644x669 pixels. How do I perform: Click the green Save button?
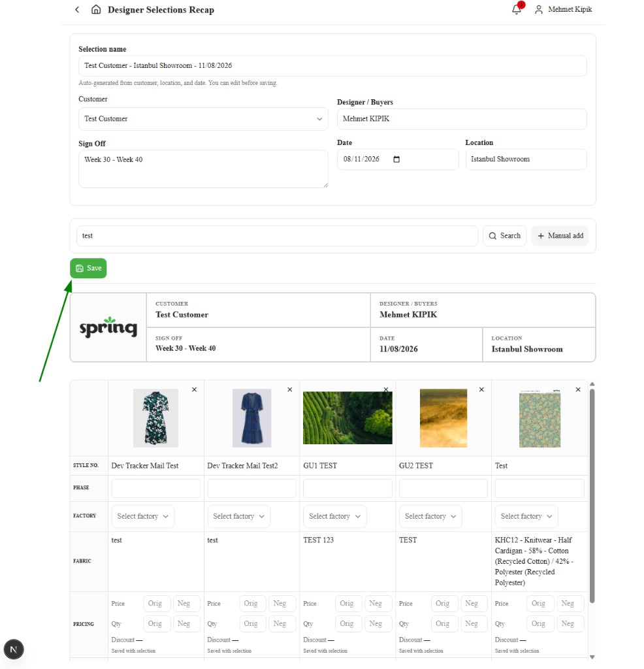[x=88, y=268]
